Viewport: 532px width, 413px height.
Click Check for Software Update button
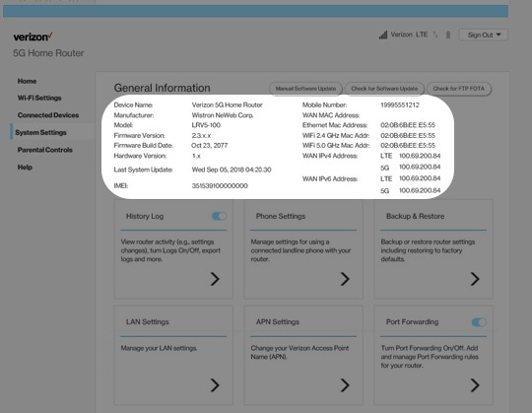pos(384,89)
